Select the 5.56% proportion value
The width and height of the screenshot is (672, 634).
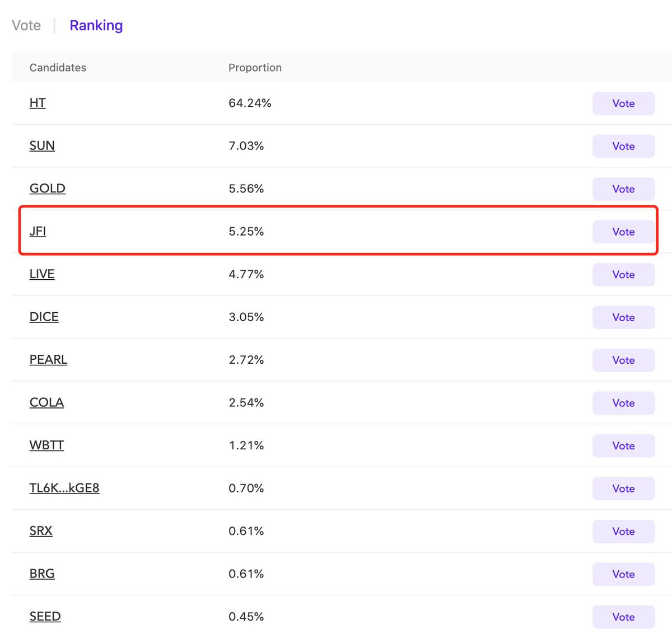pos(246,189)
